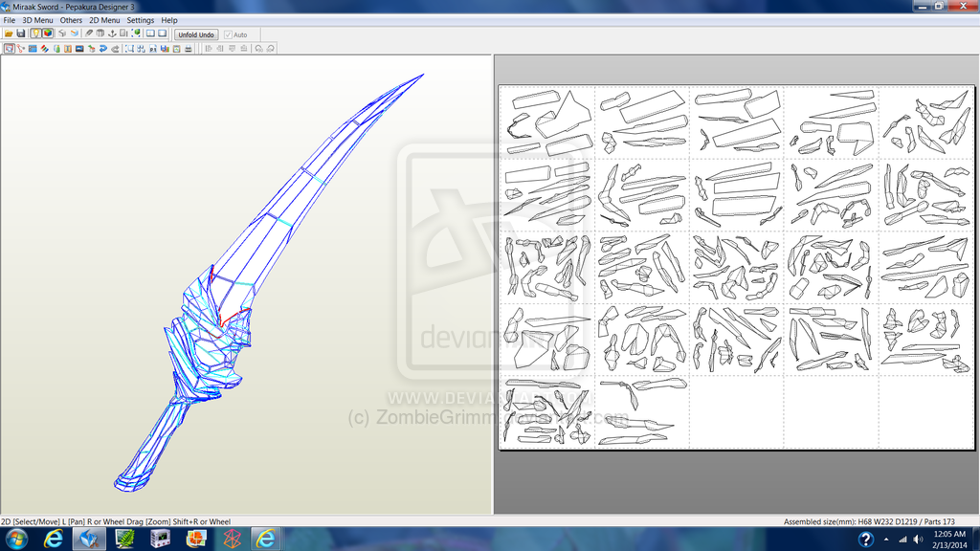This screenshot has width=980, height=551.
Task: Toggle the light bulb lighting icon
Action: coord(35,33)
